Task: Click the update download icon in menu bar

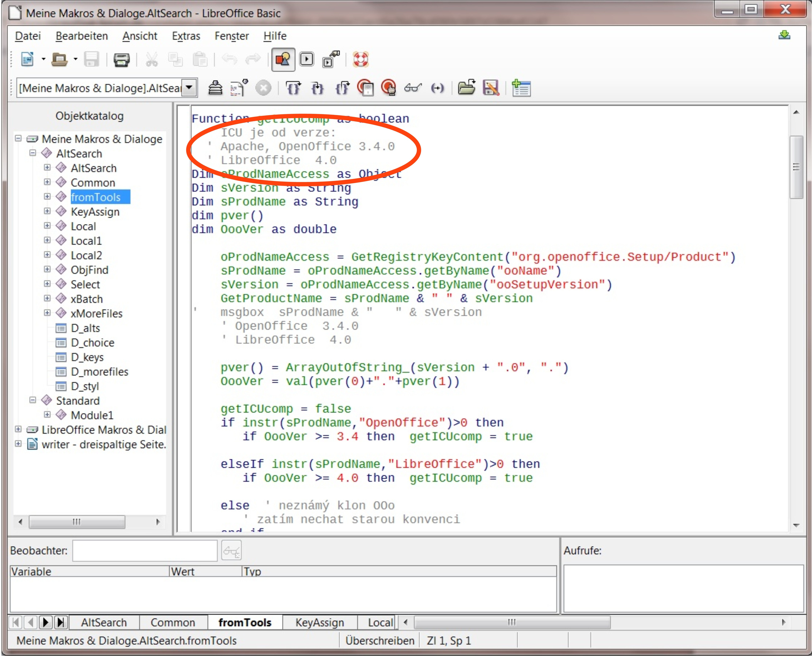Action: 784,35
